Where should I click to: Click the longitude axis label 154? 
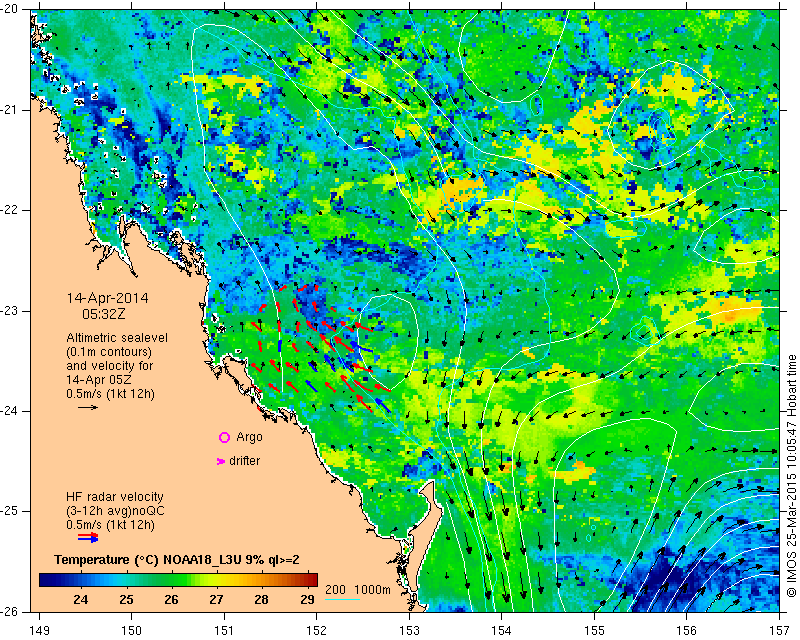[x=502, y=631]
